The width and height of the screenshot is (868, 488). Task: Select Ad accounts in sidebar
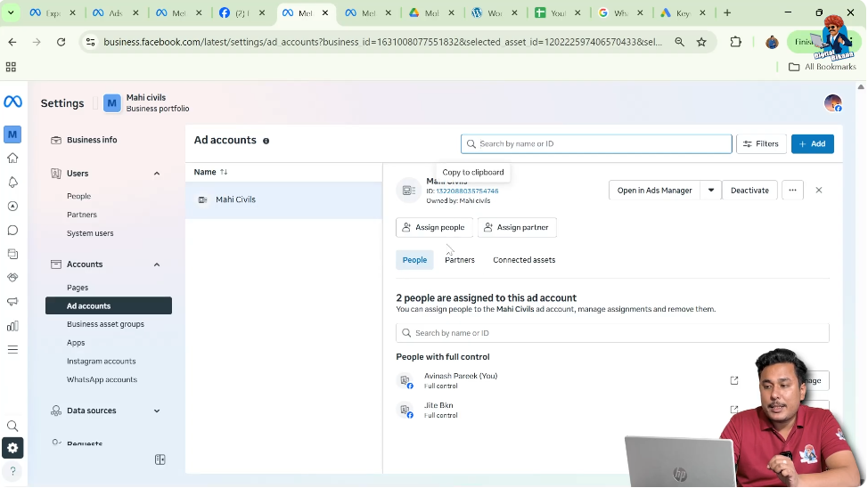[x=109, y=306]
